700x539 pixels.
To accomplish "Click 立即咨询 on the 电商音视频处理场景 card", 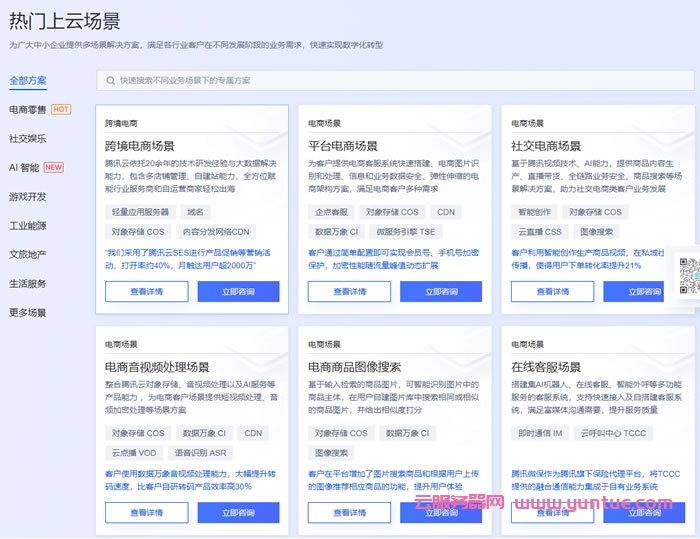I will [x=238, y=512].
